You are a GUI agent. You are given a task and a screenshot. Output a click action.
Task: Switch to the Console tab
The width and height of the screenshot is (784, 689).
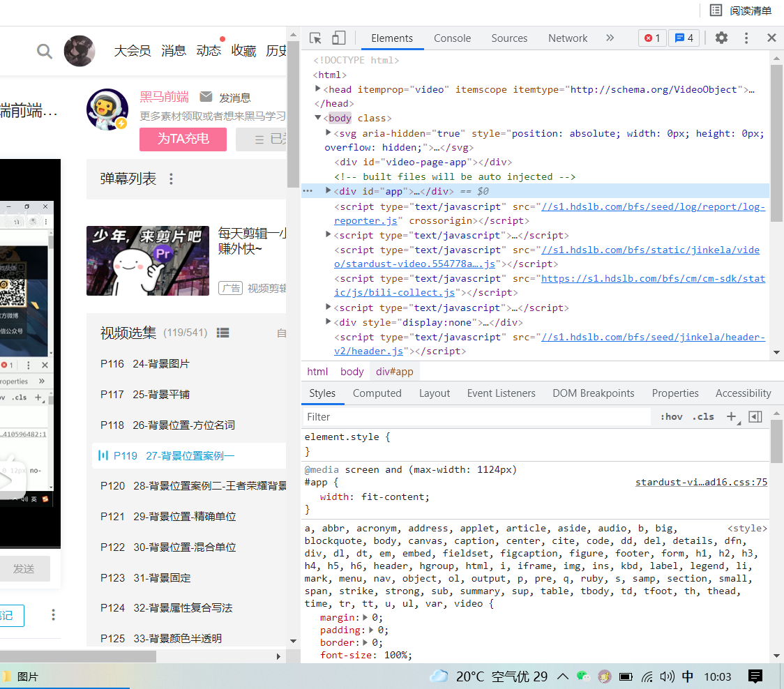point(452,38)
